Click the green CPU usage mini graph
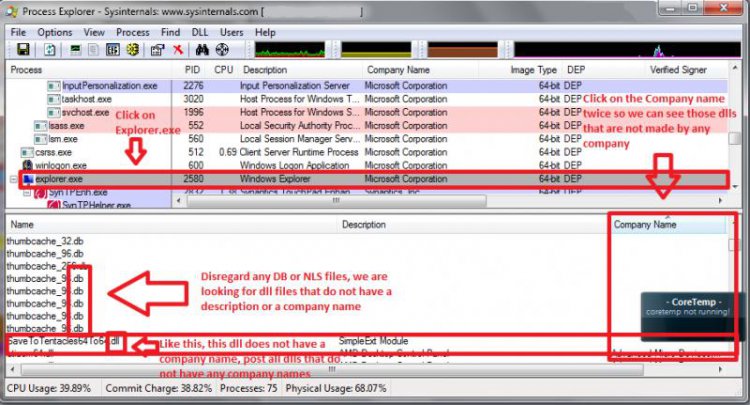 tap(289, 50)
